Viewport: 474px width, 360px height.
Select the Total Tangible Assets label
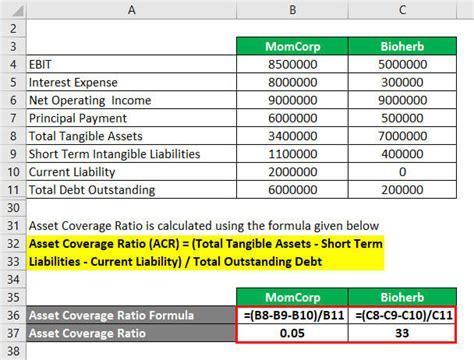point(131,136)
